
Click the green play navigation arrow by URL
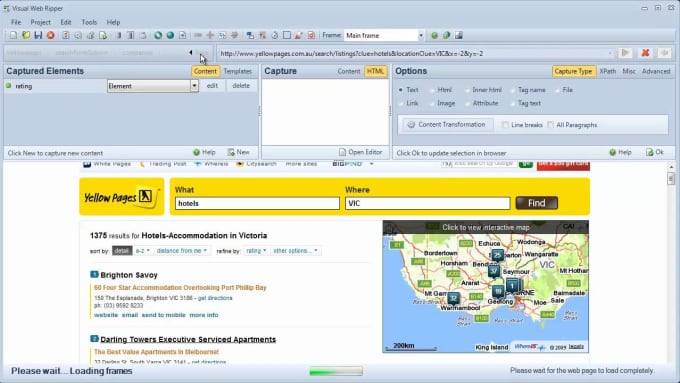(x=625, y=53)
